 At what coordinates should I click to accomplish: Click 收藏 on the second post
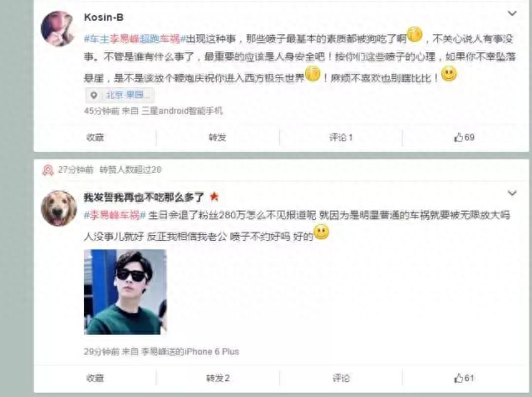tap(95, 378)
